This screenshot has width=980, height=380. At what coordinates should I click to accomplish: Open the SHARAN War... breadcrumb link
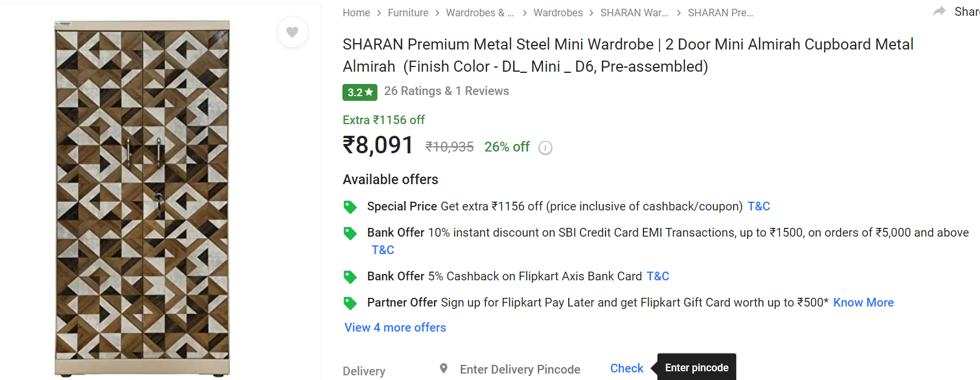click(634, 13)
